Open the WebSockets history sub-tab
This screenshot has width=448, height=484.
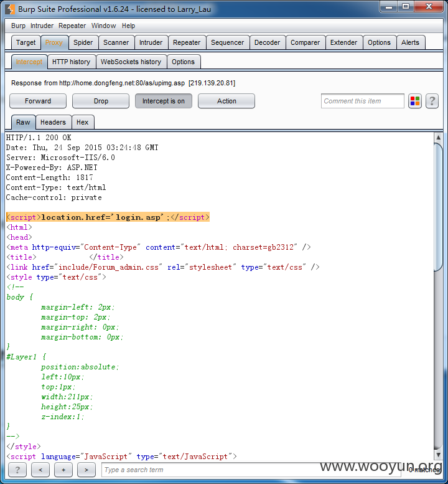coord(131,62)
